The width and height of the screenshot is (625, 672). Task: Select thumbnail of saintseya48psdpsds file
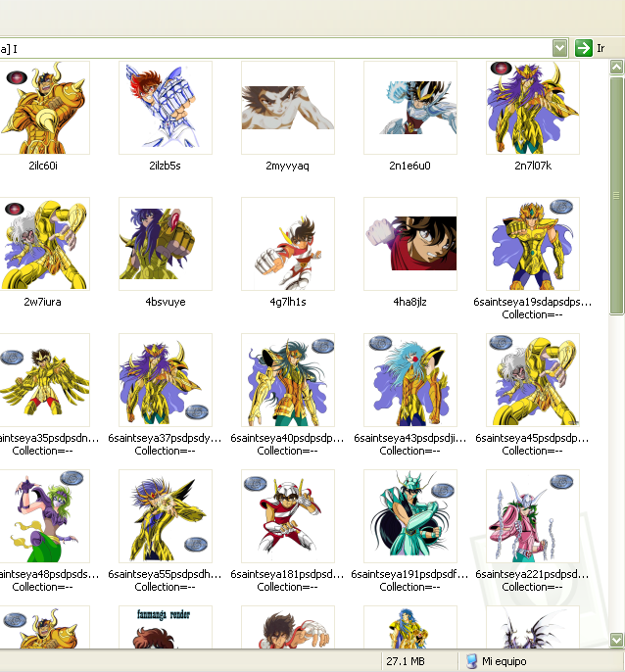[x=43, y=516]
